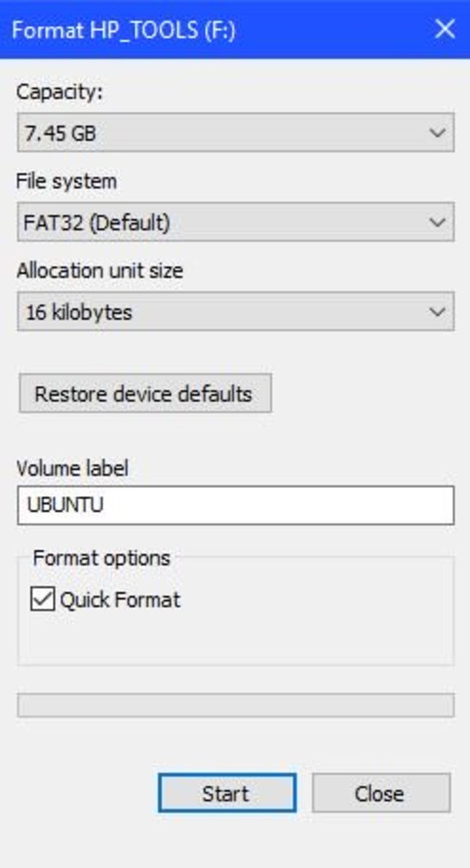
Task: Click the Allocation unit size label
Action: coord(99,271)
